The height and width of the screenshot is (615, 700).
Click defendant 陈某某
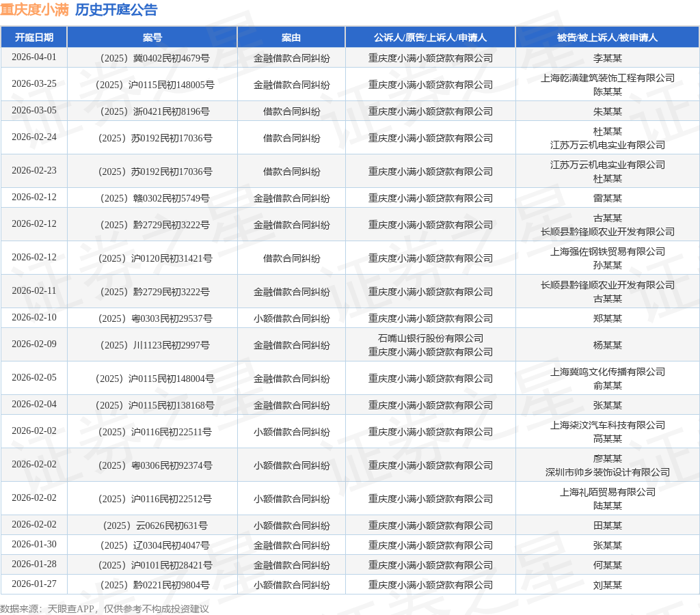[607, 92]
